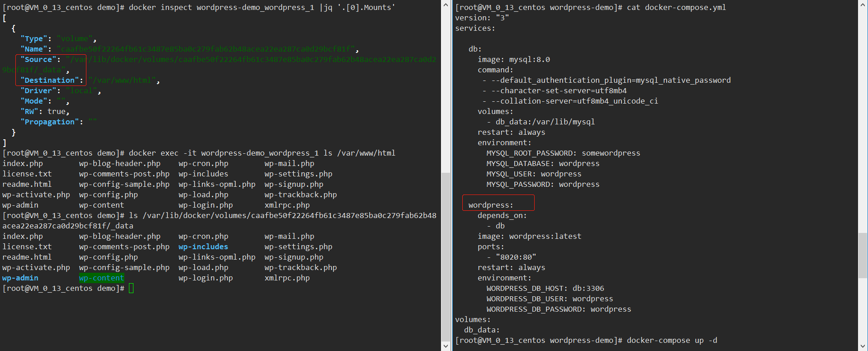Image resolution: width=868 pixels, height=351 pixels.
Task: Click the "RW": true line
Action: (45, 111)
